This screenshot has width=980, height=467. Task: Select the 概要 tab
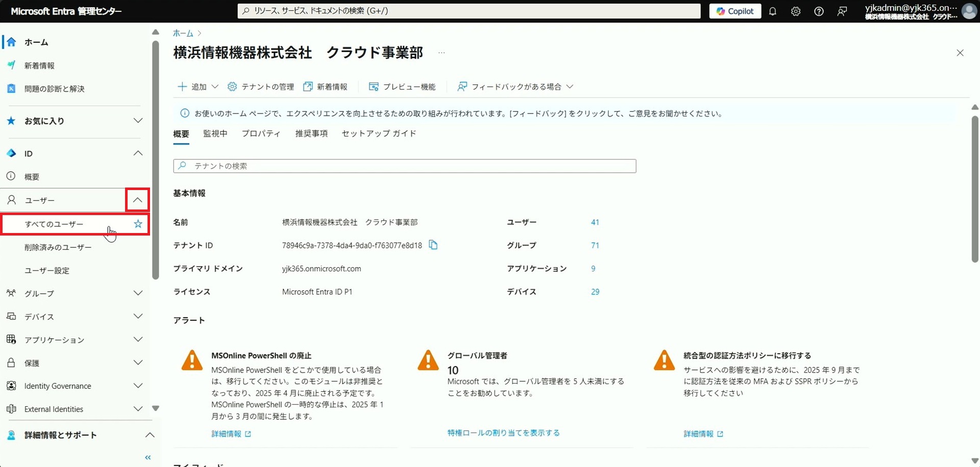(181, 134)
